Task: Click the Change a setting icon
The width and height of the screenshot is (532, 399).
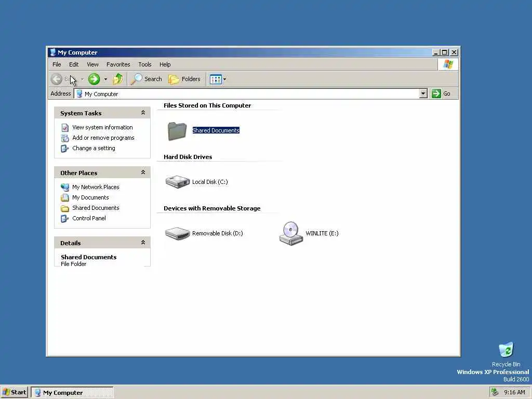Action: click(x=64, y=149)
